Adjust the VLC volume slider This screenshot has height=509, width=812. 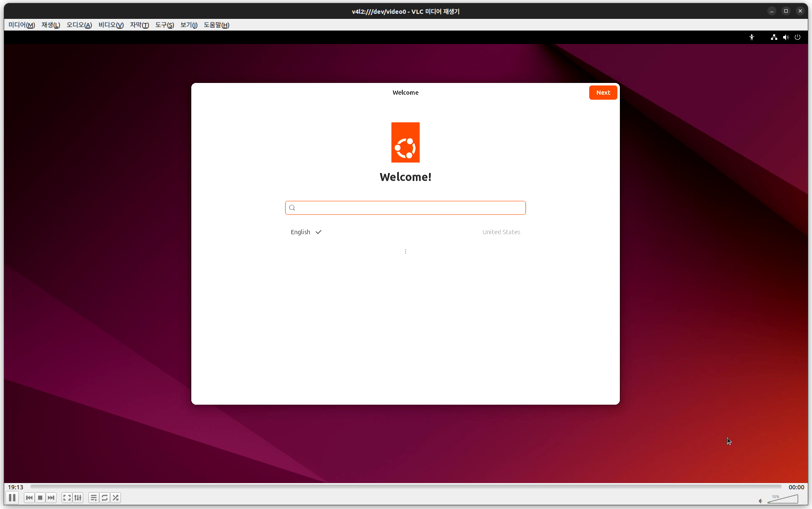783,499
